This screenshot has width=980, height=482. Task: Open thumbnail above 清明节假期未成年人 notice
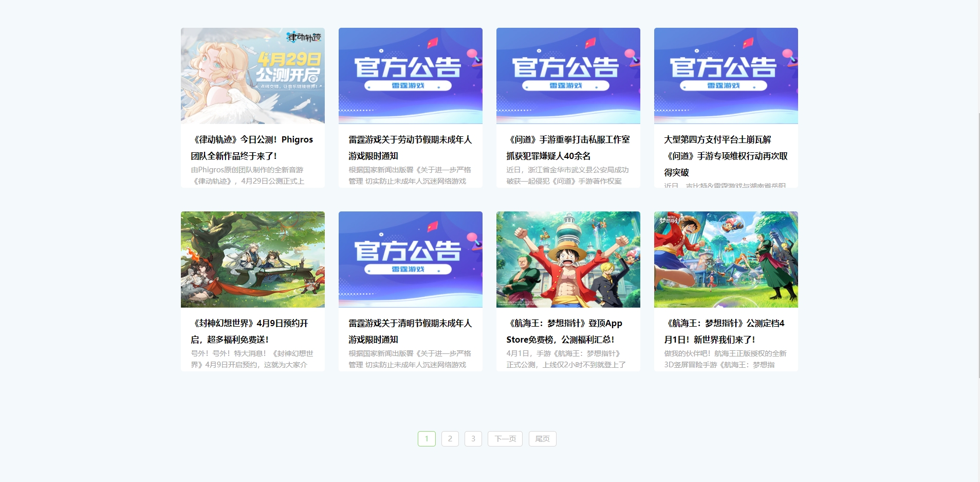tap(411, 259)
